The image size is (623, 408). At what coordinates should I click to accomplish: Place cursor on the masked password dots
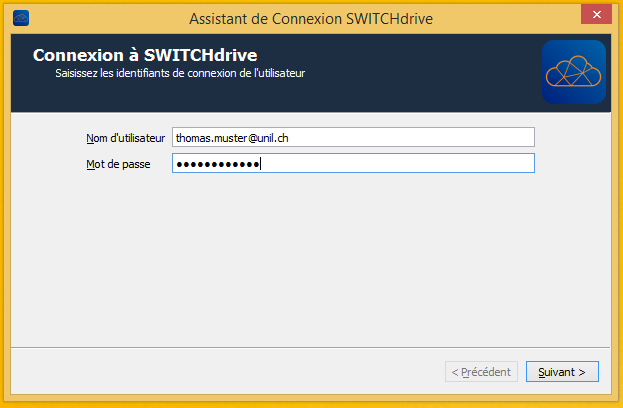pos(217,164)
